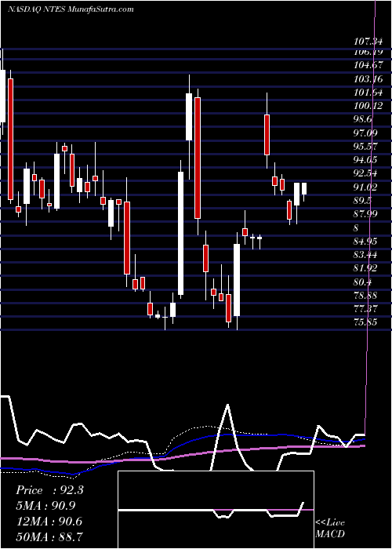Select the 87.99 price level label
The height and width of the screenshot is (549, 392).
(x=365, y=214)
